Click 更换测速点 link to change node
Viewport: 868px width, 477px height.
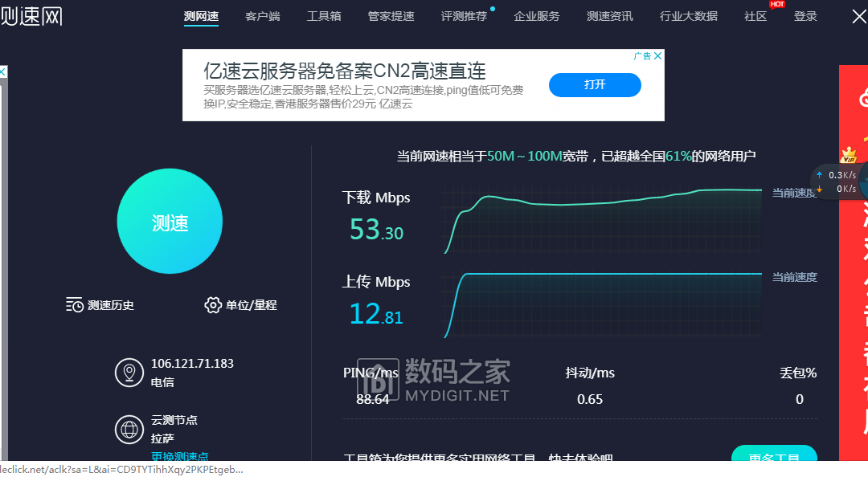click(x=179, y=456)
